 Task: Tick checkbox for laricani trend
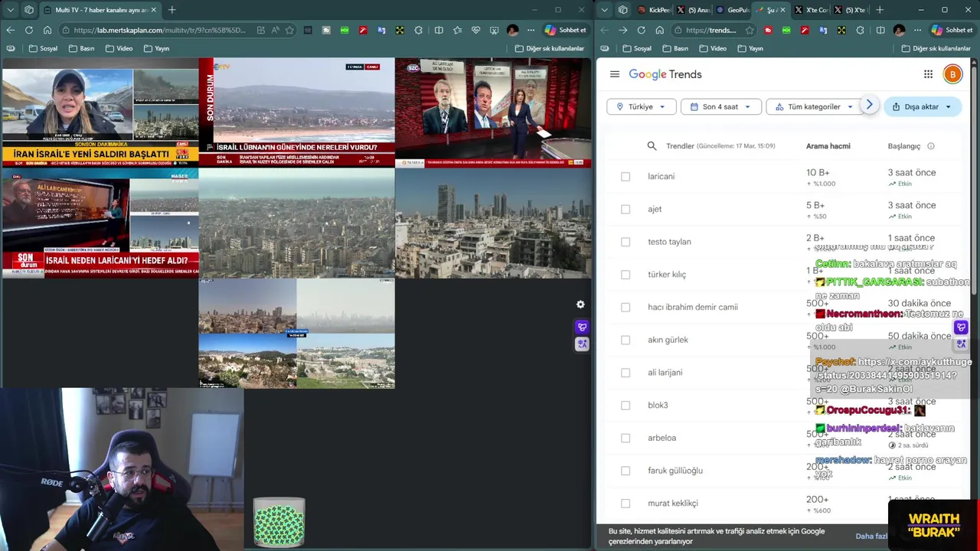coord(626,176)
